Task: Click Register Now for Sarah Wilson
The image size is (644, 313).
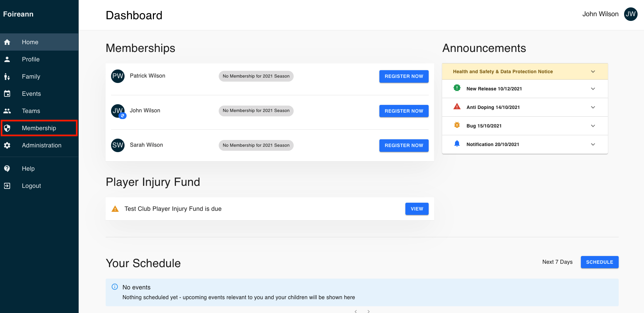Action: click(x=404, y=145)
